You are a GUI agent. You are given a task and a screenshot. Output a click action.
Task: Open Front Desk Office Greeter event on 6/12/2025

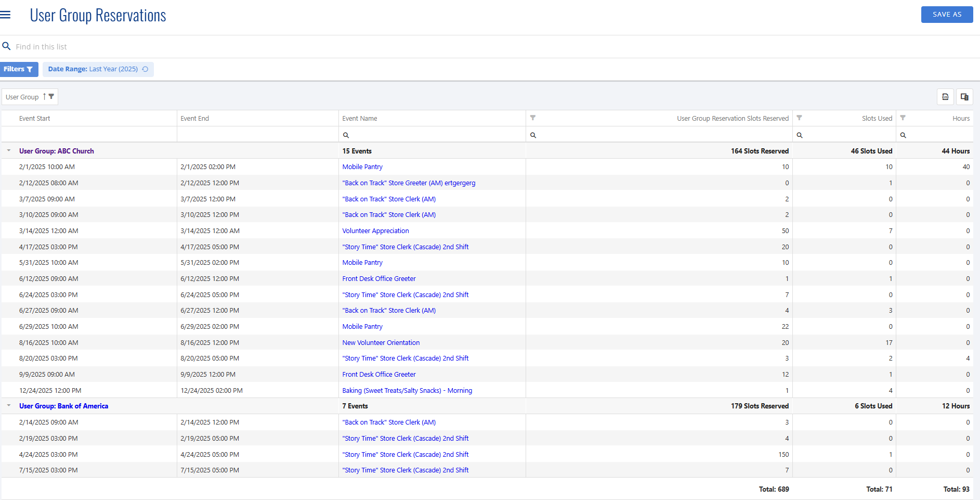pyautogui.click(x=379, y=279)
